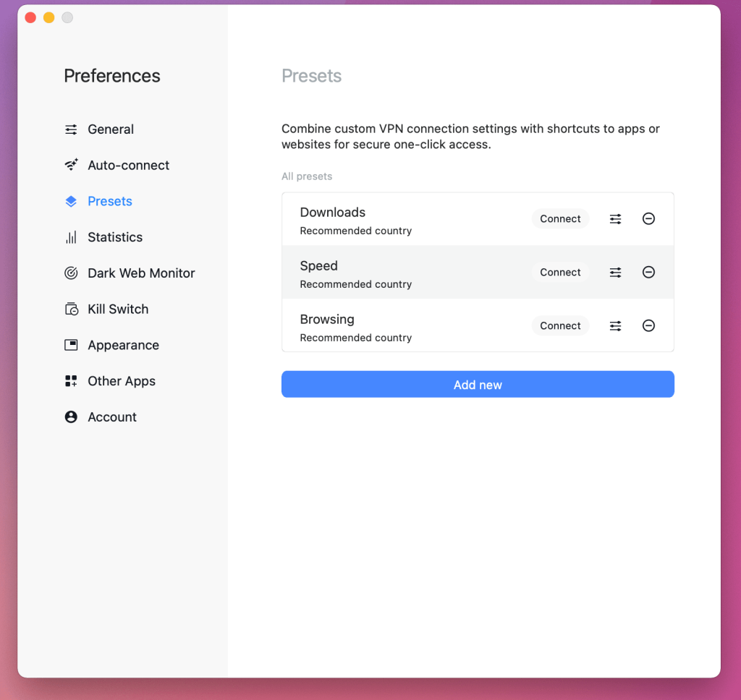This screenshot has height=700, width=741.
Task: Open Kill Switch preferences
Action: coord(118,309)
